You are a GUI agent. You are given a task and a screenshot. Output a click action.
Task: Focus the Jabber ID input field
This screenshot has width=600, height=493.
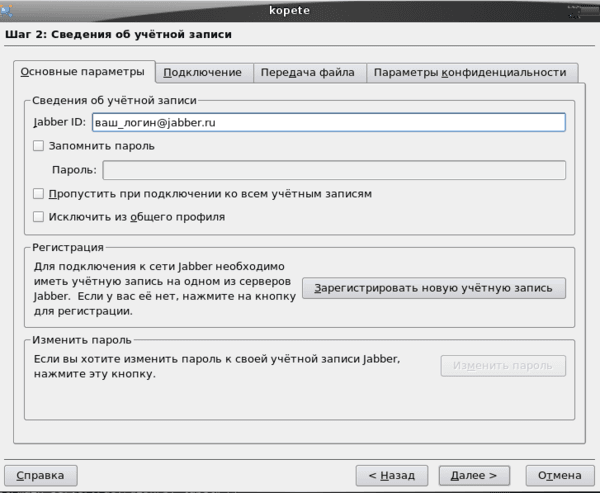[x=329, y=122]
